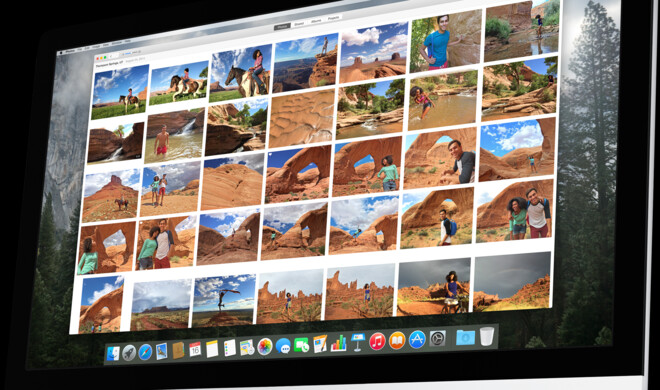Select photo of person standing on cliff edge
This screenshot has width=660, height=390.
point(305,63)
